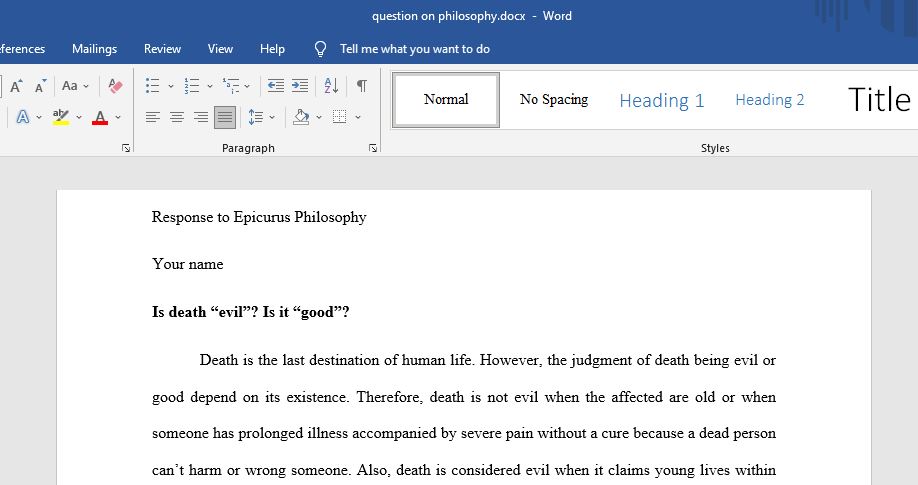
Task: Expand the multilevel list dropdown arrow
Action: (247, 87)
